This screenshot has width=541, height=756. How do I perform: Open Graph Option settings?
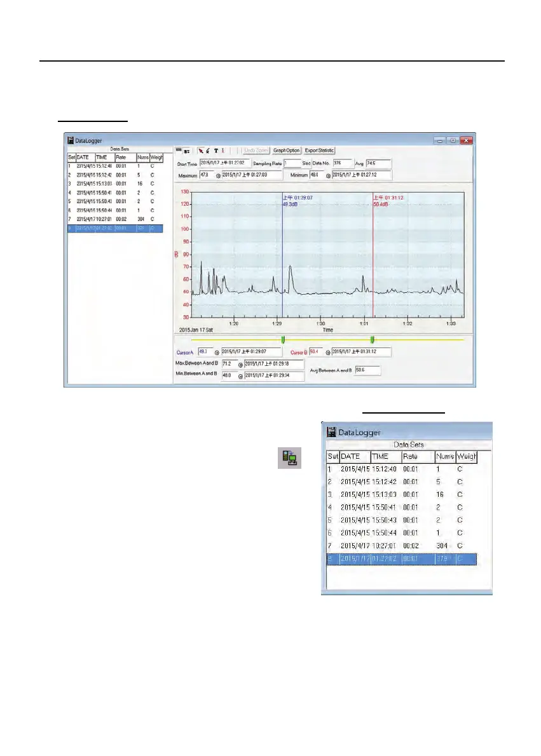[286, 151]
